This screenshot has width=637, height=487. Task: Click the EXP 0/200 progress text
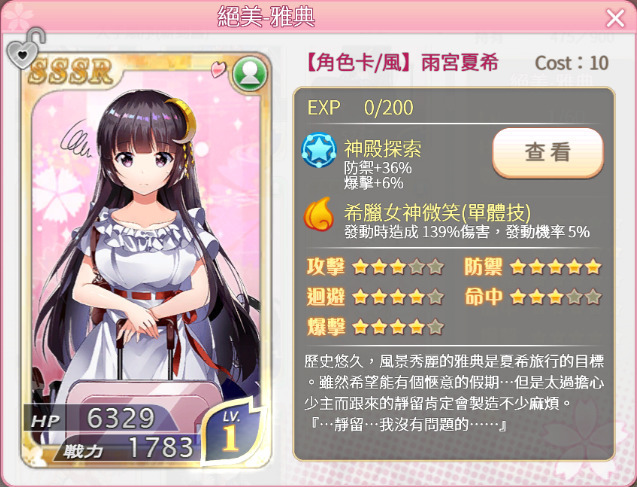click(x=360, y=108)
